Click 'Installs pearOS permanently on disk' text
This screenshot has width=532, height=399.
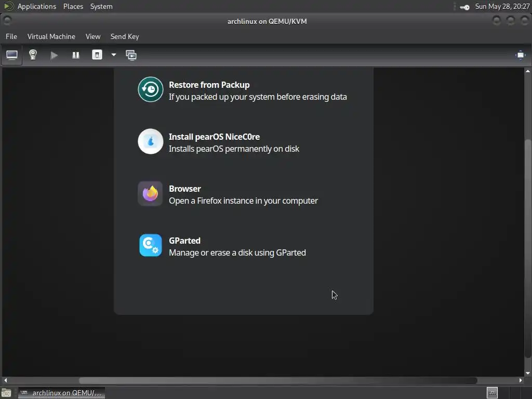point(234,149)
